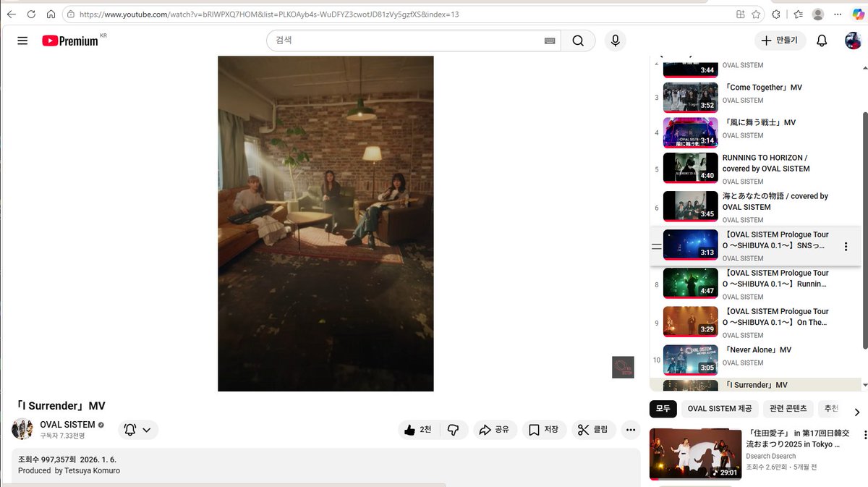Viewport: 868px width, 487px height.
Task: Play the 3:29 SHIBUYA 0.1 On The video
Action: [x=755, y=323]
